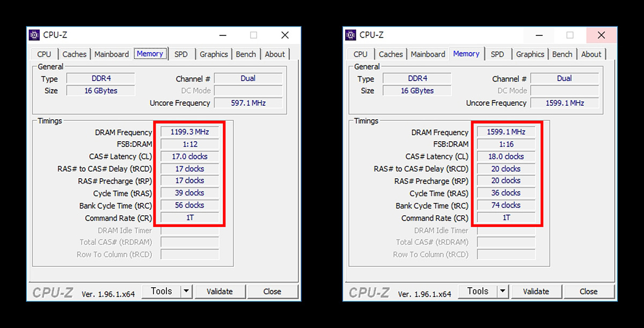Close the left CPU-Z window with X
Screen dimensions: 644x328
pyautogui.click(x=285, y=35)
